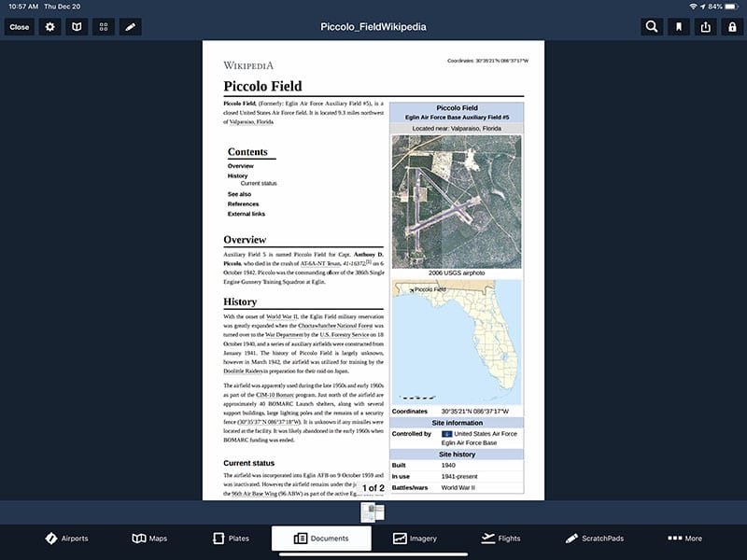The image size is (747, 560).
Task: Tap the Florida location map
Action: point(457,343)
